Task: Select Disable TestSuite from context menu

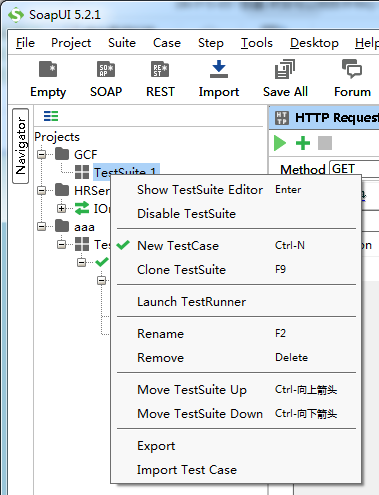Action: [x=236, y=214]
